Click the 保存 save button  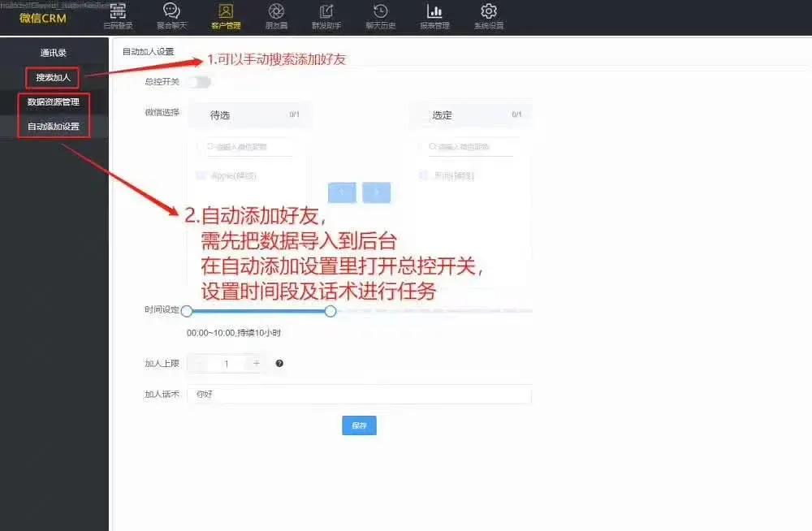coord(359,425)
